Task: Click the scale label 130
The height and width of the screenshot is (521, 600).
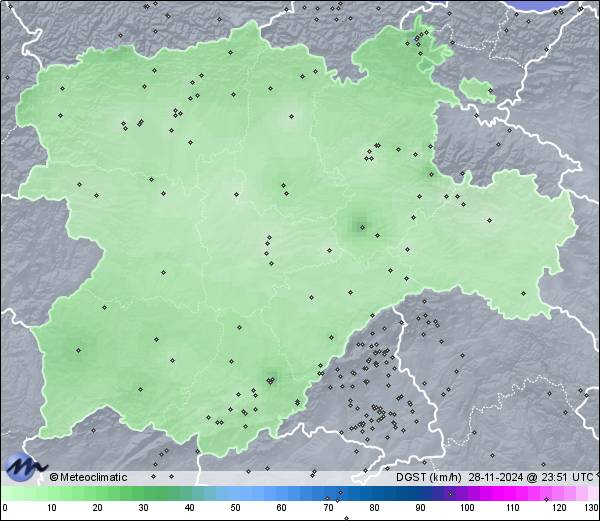Action: pyautogui.click(x=592, y=508)
